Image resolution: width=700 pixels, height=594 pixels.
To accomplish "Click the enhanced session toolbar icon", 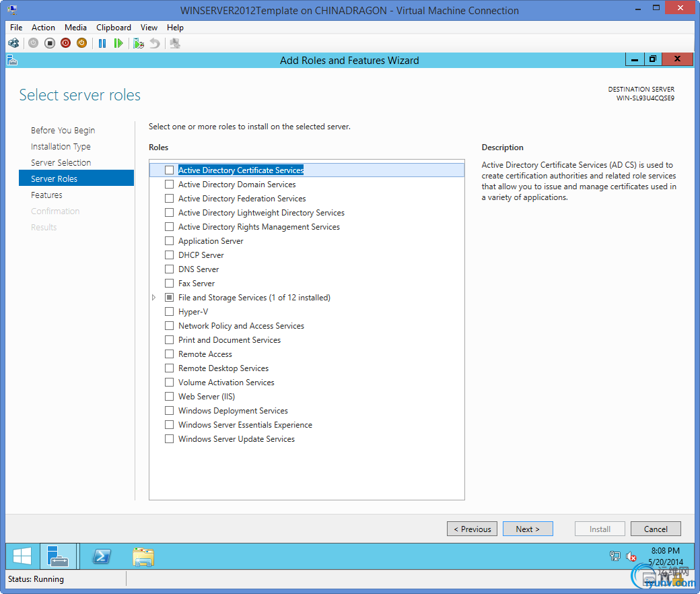I will (175, 43).
